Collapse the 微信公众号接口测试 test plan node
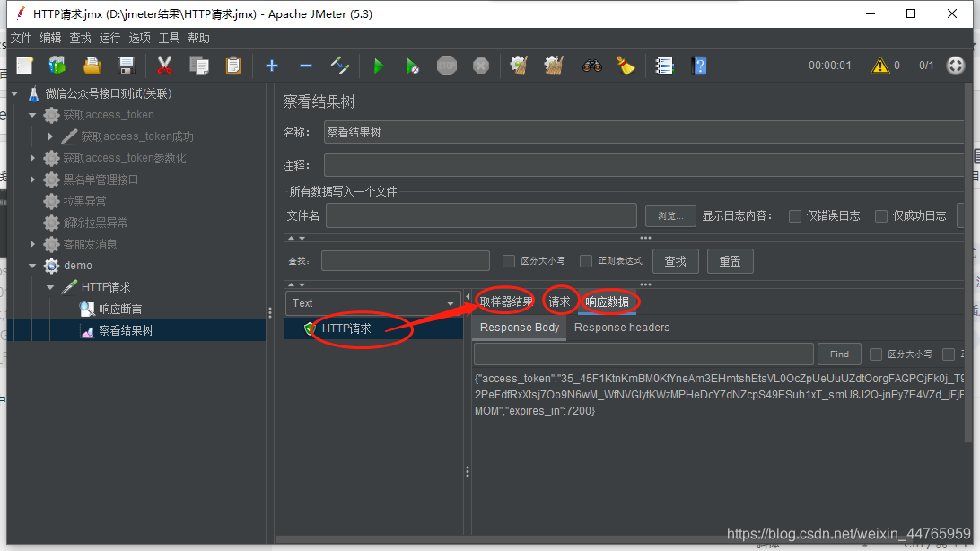This screenshot has width=980, height=551. 15,93
